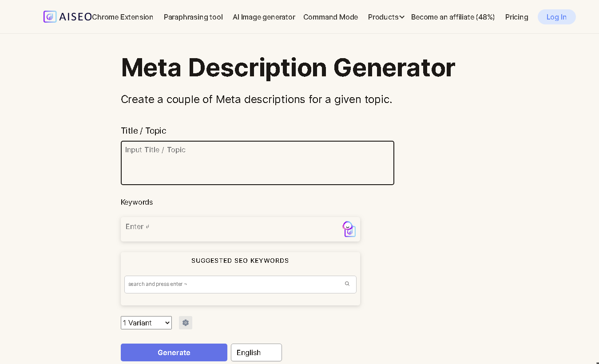Viewport: 599px width, 364px height.
Task: Click the Title / Topic label
Action: (x=143, y=131)
